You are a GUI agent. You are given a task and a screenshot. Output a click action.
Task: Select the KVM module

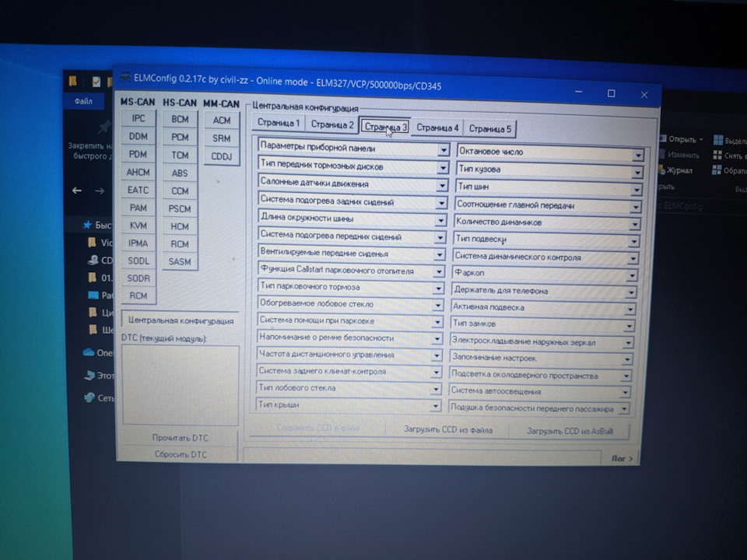(139, 226)
